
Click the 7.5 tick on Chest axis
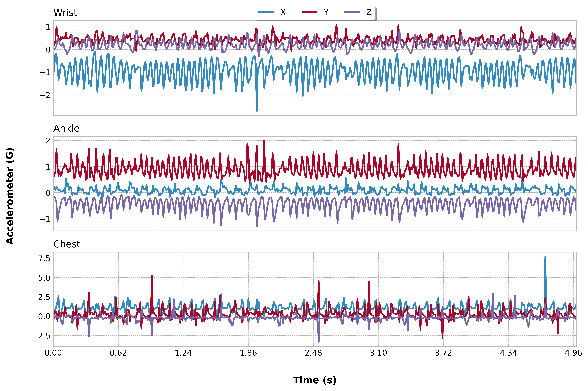(x=44, y=258)
